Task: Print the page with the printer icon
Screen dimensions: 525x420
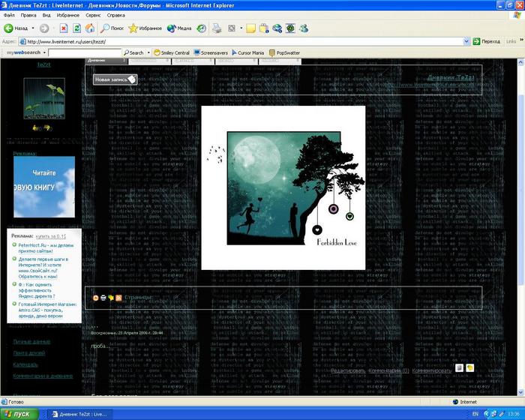Action: tap(217, 28)
